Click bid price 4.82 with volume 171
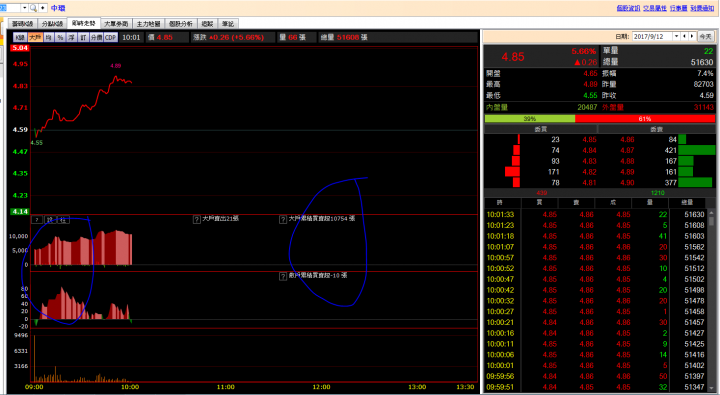720x395 pixels. [589, 172]
